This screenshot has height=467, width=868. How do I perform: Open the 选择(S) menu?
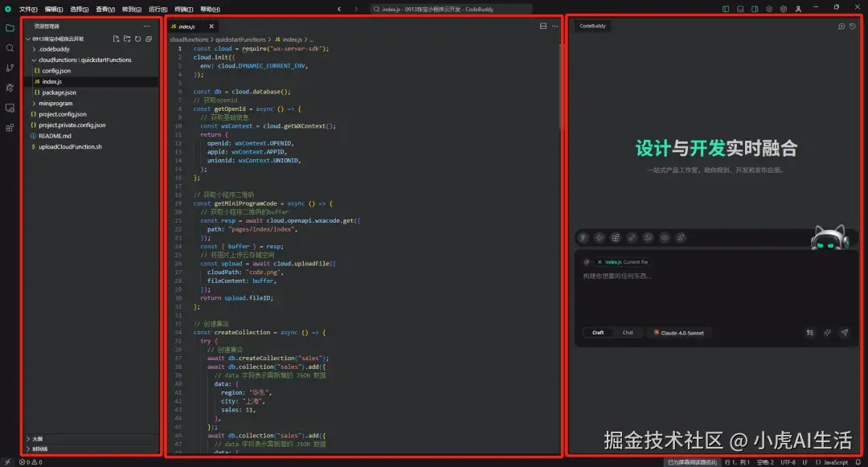coord(79,9)
